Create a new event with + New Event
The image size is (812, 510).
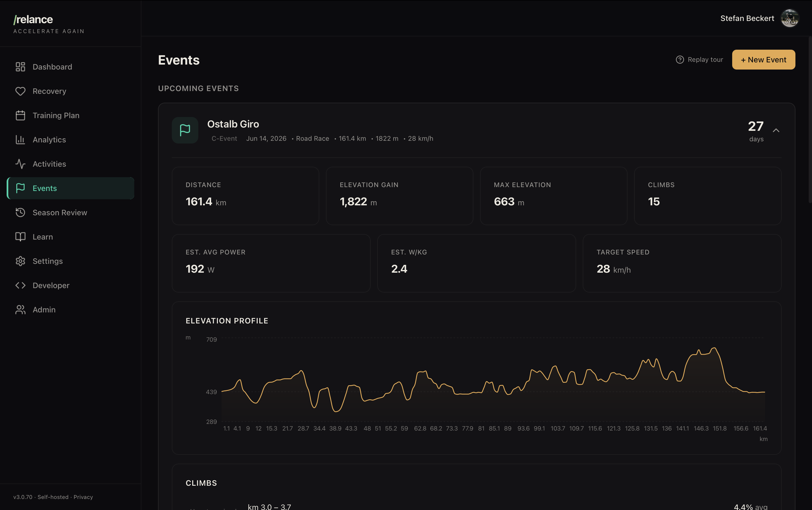(x=763, y=60)
